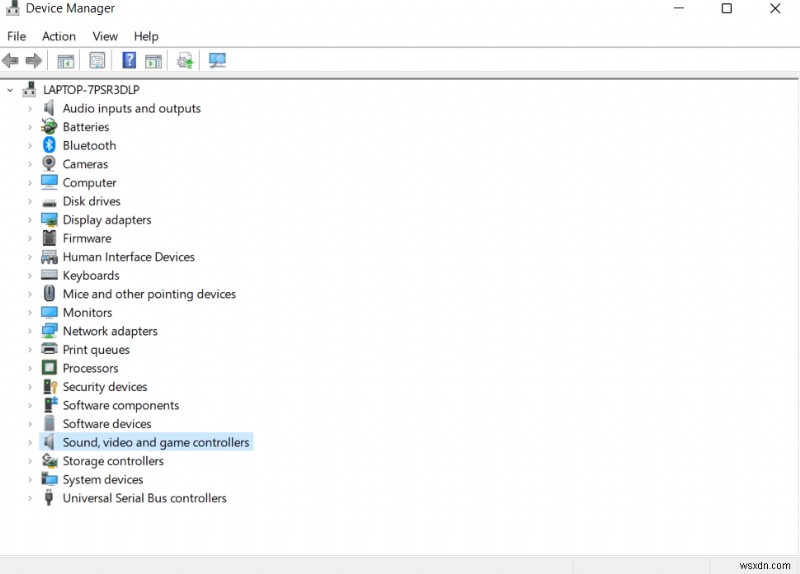
Task: Minimize the Device Manager window
Action: coord(679,8)
